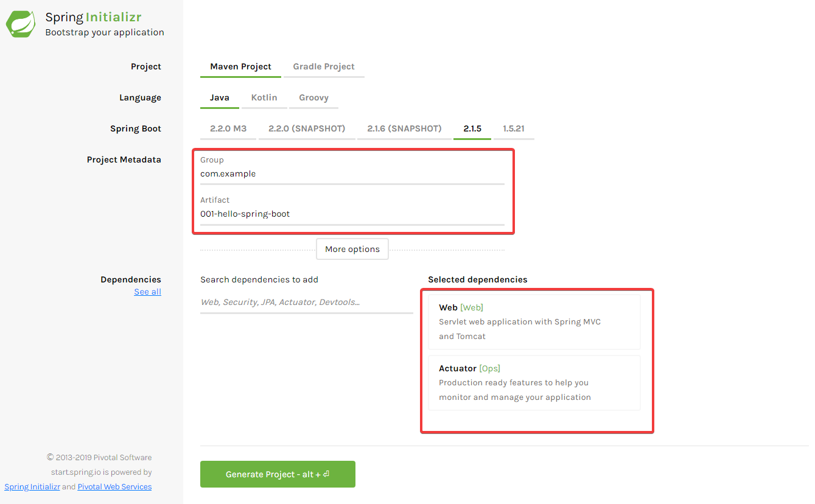Screen dimensions: 815x504
Task: Click 'Bootstrap your application' tagline
Action: (105, 33)
